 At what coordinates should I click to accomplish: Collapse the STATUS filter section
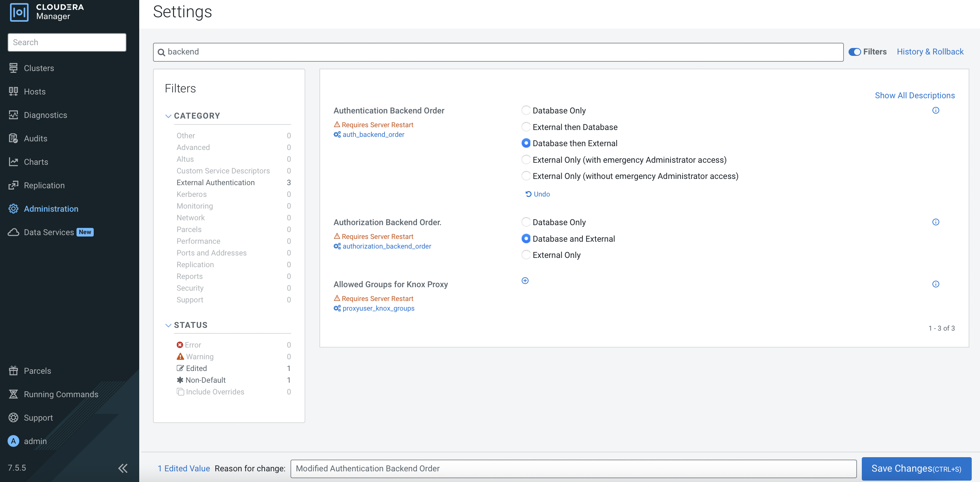(x=168, y=325)
